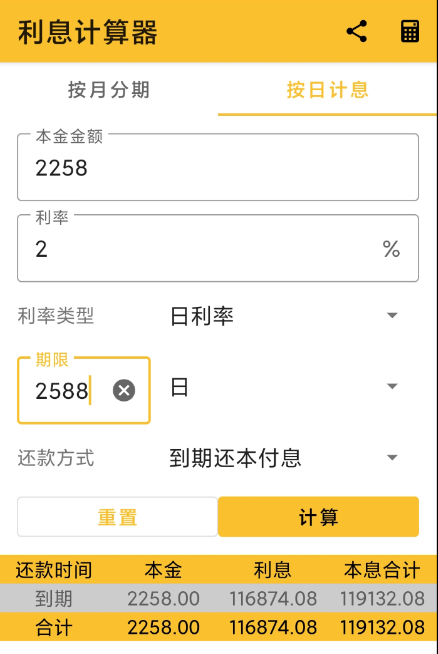Tap the share icon in header
The height and width of the screenshot is (654, 438).
click(x=357, y=31)
